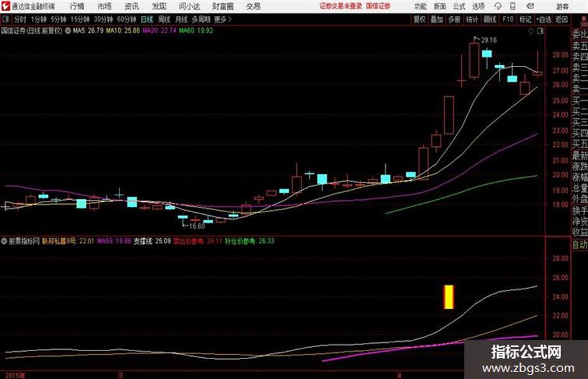Open the 问小达 menu
The width and height of the screenshot is (588, 379).
[189, 6]
